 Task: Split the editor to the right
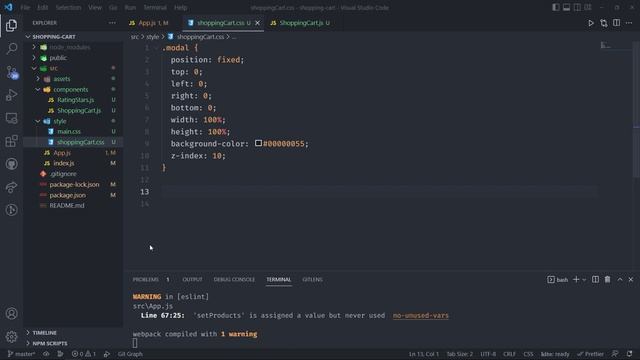[616, 23]
